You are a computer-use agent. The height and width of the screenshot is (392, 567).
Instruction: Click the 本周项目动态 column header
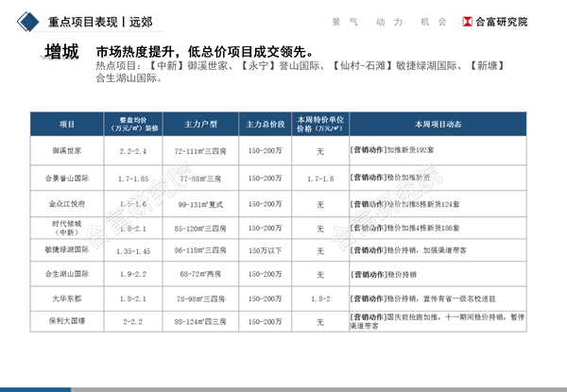click(438, 125)
